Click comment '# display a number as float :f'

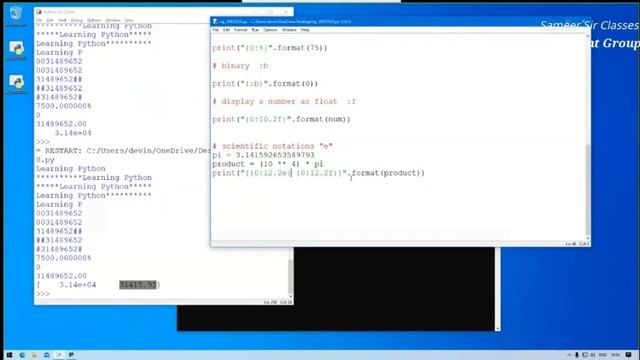pos(284,102)
